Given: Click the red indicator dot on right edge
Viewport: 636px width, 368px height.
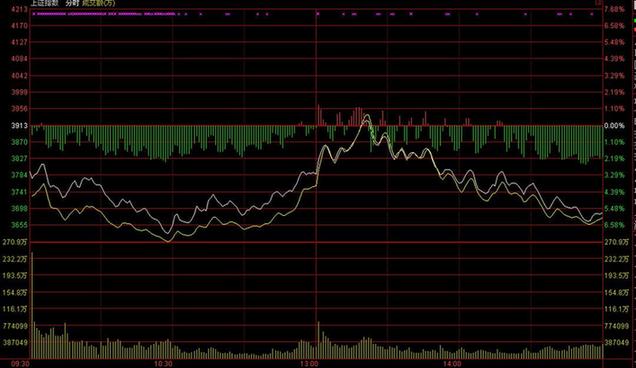Looking at the screenshot, I should coord(634,30).
